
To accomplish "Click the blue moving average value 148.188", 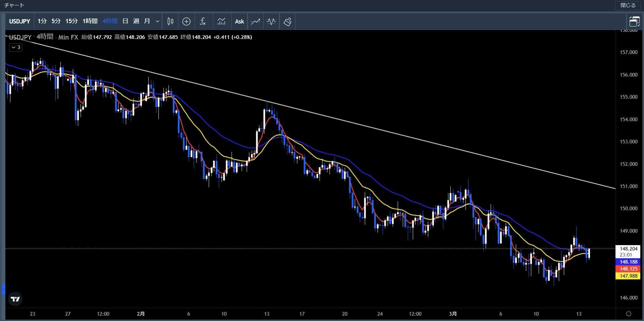I will (628, 262).
